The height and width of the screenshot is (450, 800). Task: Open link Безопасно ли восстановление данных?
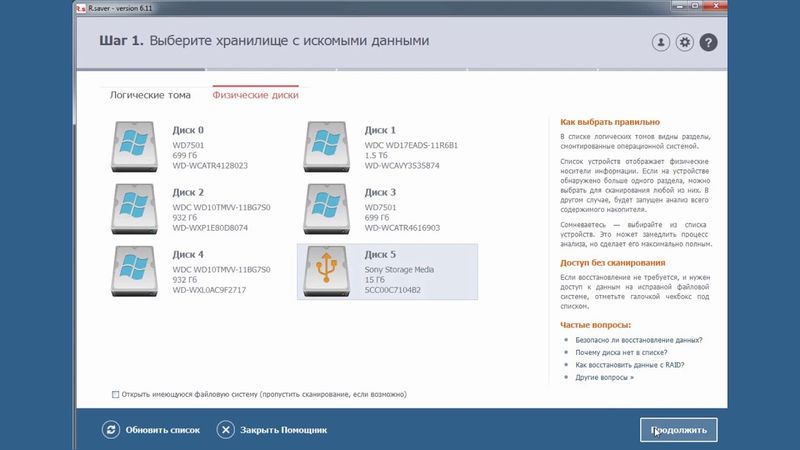[x=639, y=340]
